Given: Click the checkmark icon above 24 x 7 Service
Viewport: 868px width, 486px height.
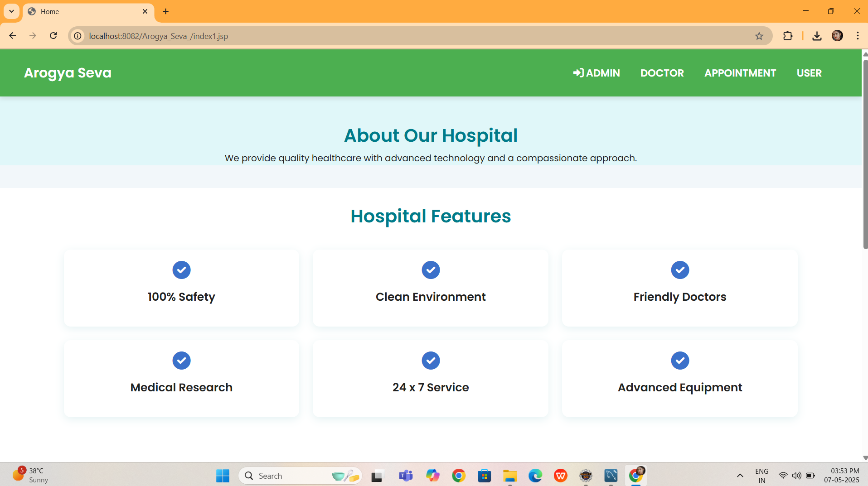Looking at the screenshot, I should [431, 360].
